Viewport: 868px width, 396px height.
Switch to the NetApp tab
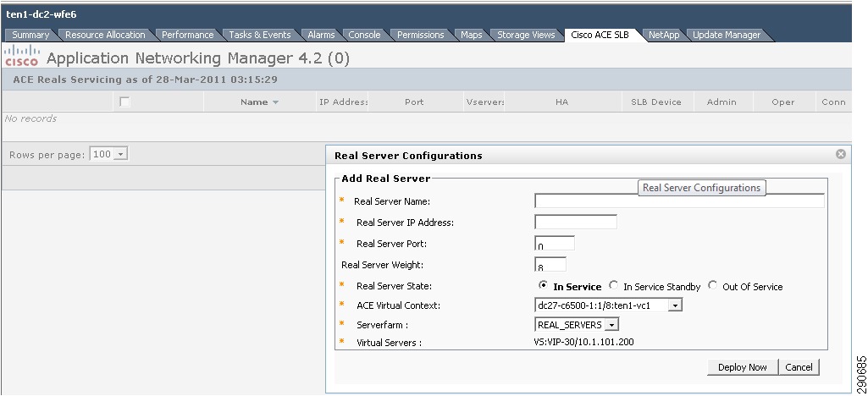(664, 35)
